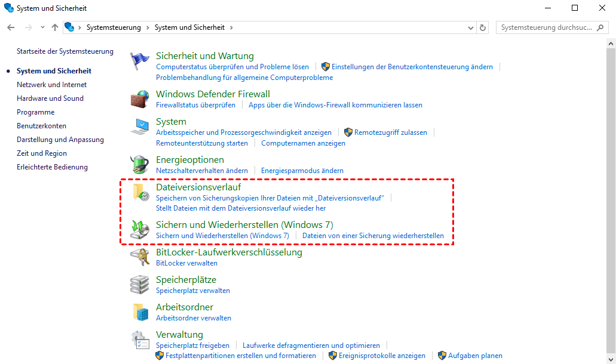Expand the address bar history dropdown
The height and width of the screenshot is (364, 616).
pos(470,27)
